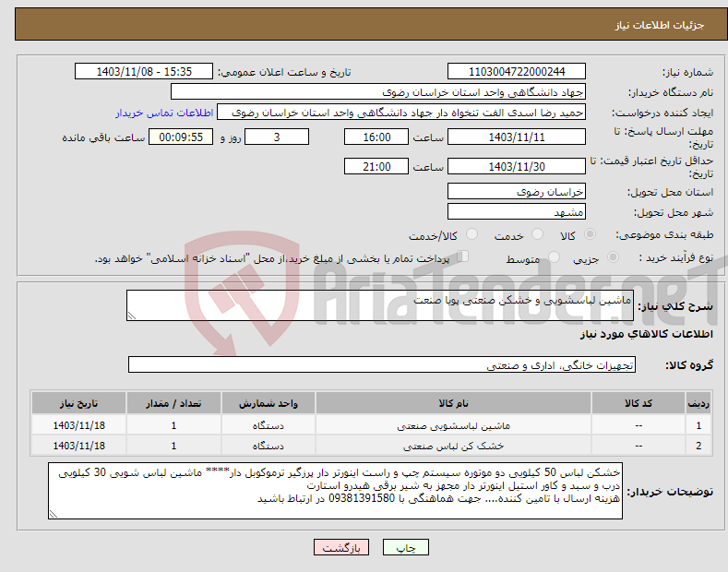Click the دستگاه unit in row 2
The image size is (728, 572).
tap(268, 446)
